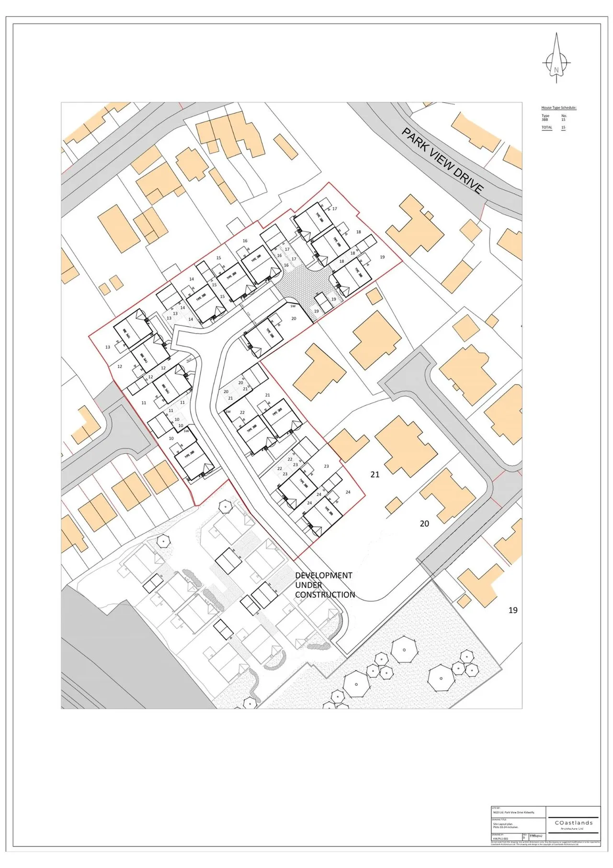Select the plot 13 label at west boundary
613x868 pixels.
(108, 347)
